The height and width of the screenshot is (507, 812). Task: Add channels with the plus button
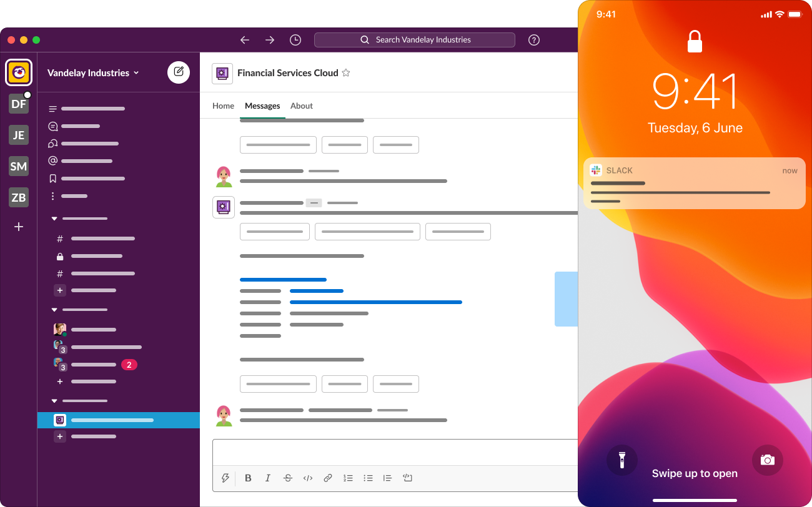60,290
